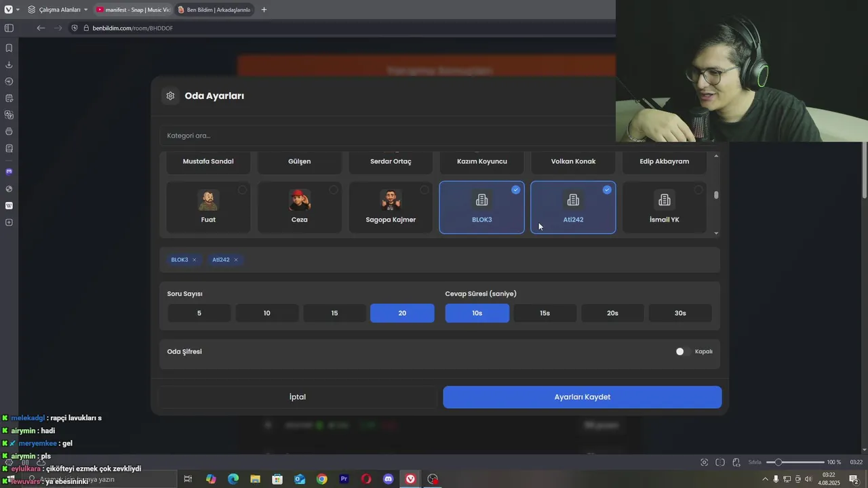Open the Mastodon web panel
This screenshot has height=488, width=868.
(x=9, y=172)
